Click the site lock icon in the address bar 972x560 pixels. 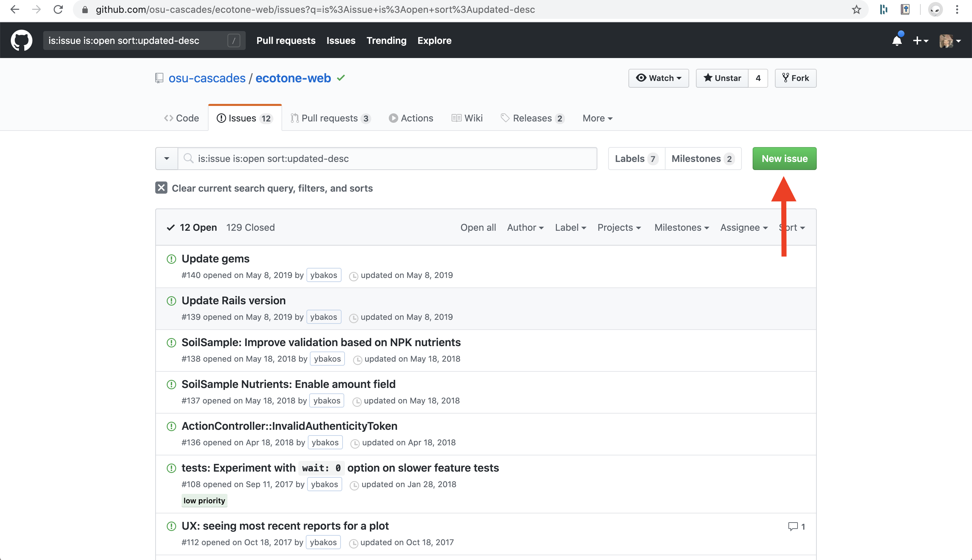(85, 10)
